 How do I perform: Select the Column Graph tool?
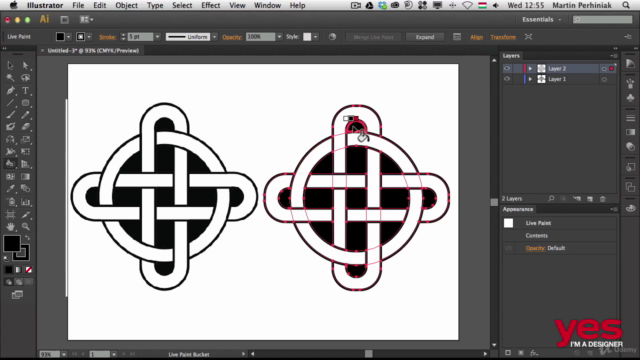tap(25, 202)
